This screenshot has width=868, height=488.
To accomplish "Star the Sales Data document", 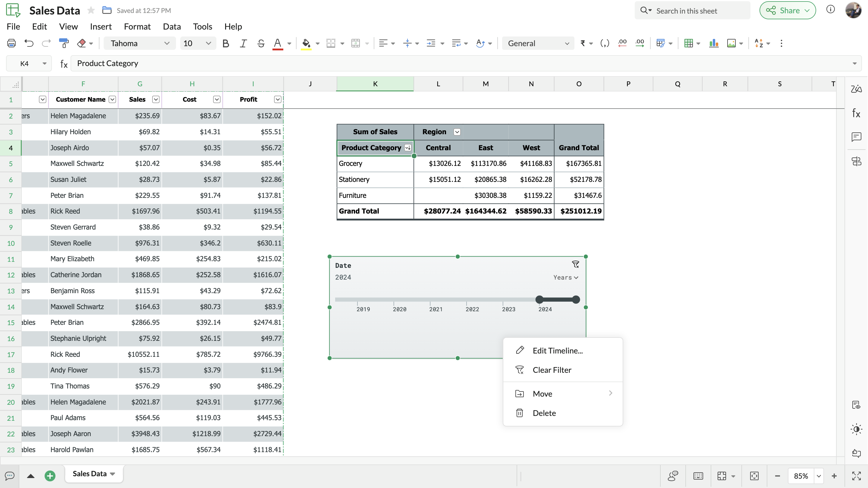I will (91, 11).
